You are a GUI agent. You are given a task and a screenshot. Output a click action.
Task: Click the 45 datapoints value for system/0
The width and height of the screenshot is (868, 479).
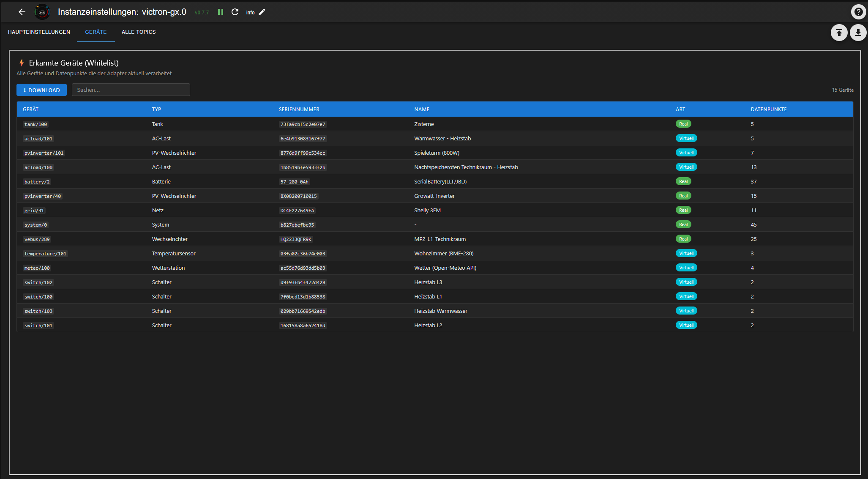(753, 224)
